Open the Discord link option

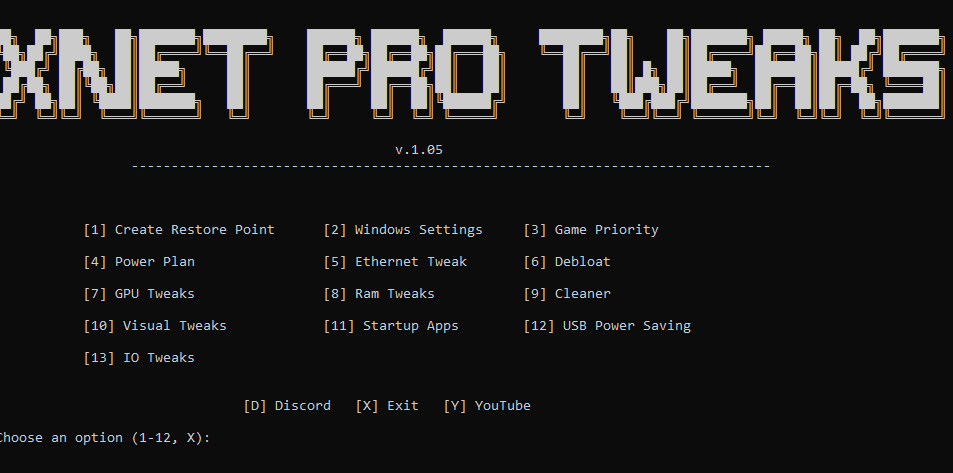(x=287, y=406)
